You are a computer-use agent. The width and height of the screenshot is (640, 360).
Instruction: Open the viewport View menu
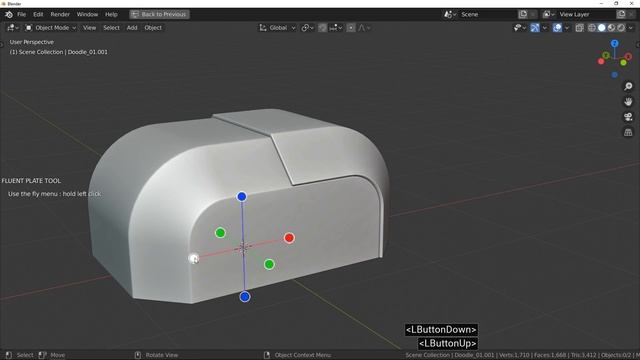[x=89, y=28]
